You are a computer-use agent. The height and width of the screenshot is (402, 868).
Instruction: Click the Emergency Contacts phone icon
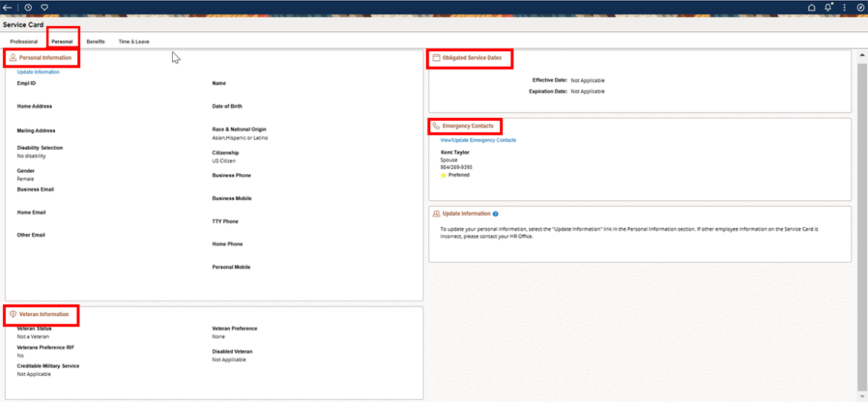click(436, 126)
